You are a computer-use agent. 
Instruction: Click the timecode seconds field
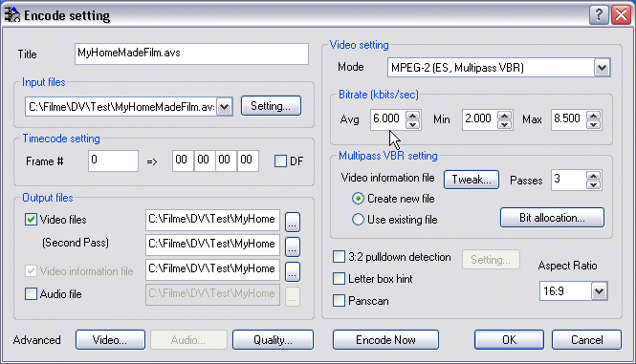pos(226,161)
